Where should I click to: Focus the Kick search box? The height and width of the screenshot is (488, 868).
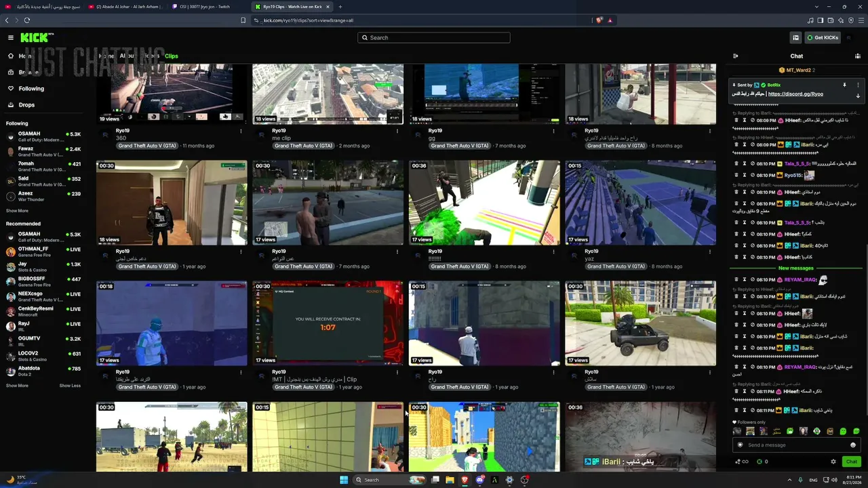[434, 37]
